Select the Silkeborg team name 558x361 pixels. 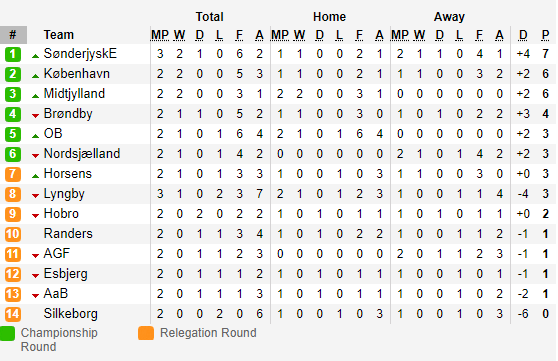tap(70, 314)
